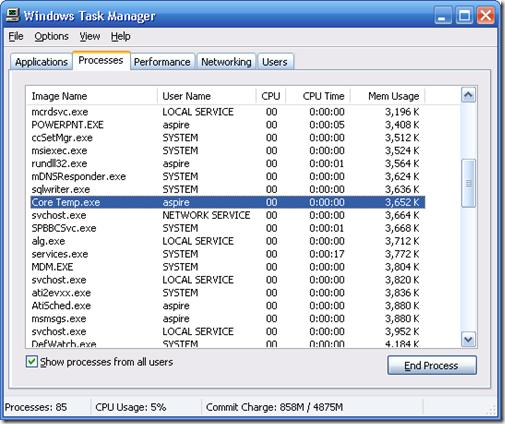Click the 3,408 K memory value
505x424 pixels.
coord(402,125)
